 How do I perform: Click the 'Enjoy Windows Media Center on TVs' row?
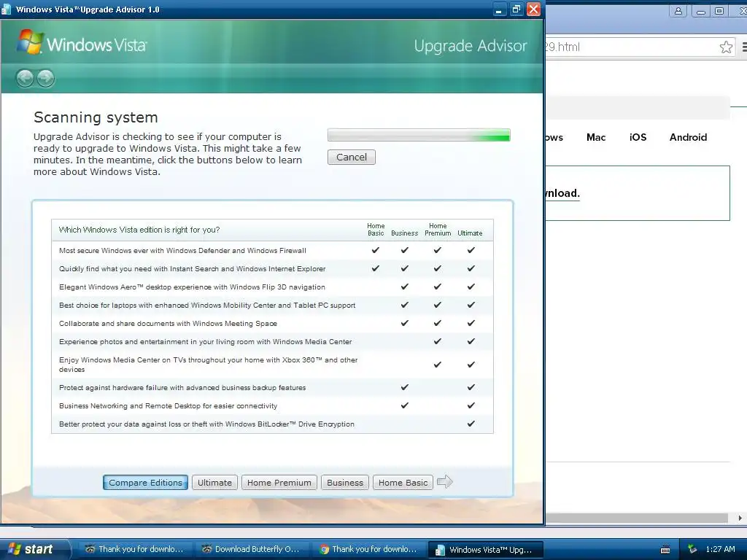(273, 365)
